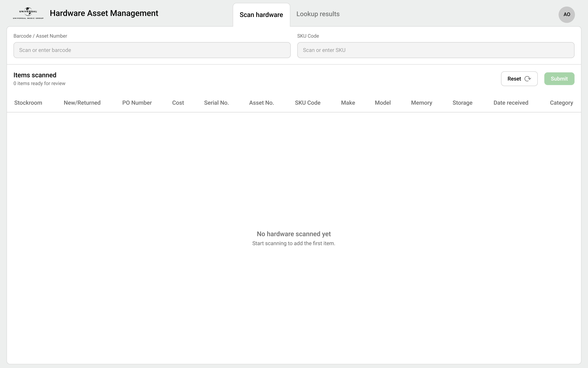Click the Date received column header
The image size is (588, 368).
click(511, 103)
